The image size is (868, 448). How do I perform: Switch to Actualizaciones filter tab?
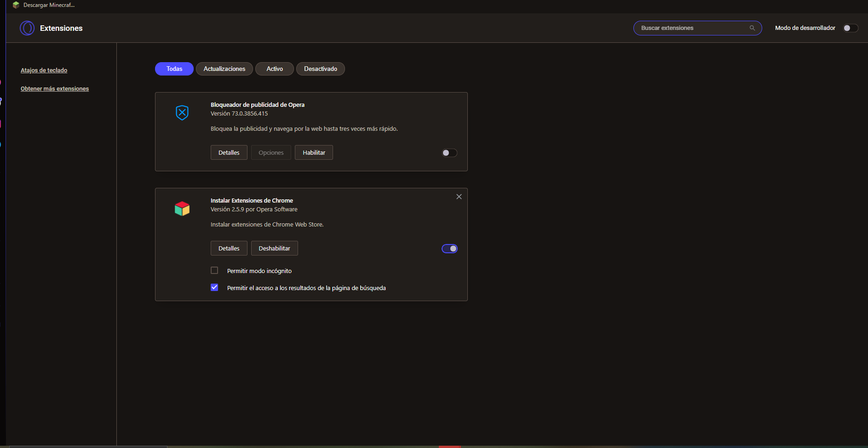pos(224,69)
